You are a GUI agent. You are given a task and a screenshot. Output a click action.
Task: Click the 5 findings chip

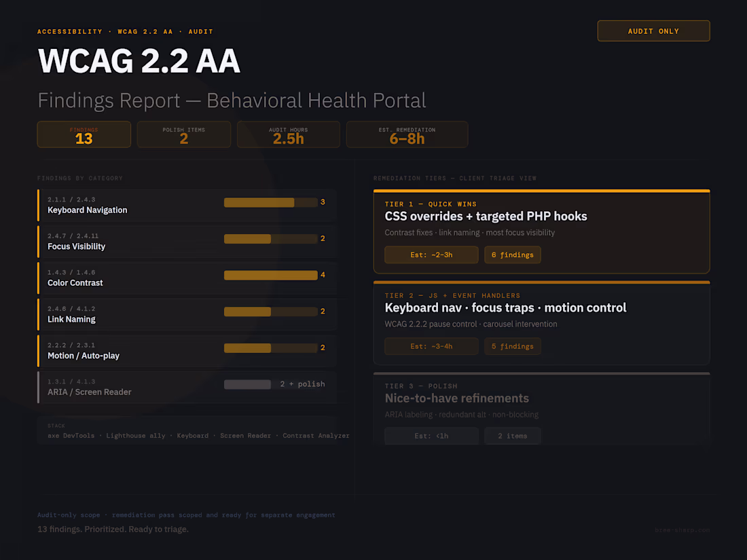(x=513, y=346)
